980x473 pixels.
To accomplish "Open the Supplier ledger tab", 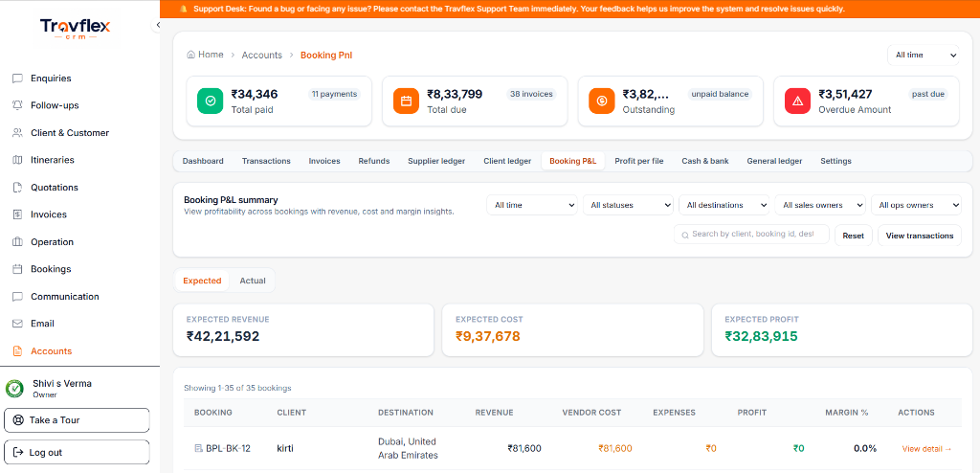I will coord(436,161).
